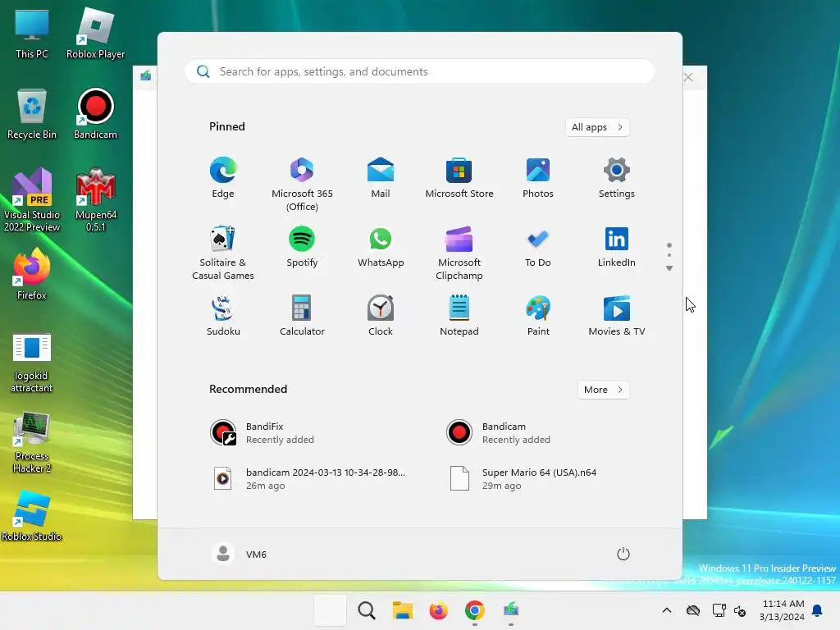Select Roblox Studio desktop shortcut
This screenshot has width=840, height=630.
pyautogui.click(x=32, y=515)
